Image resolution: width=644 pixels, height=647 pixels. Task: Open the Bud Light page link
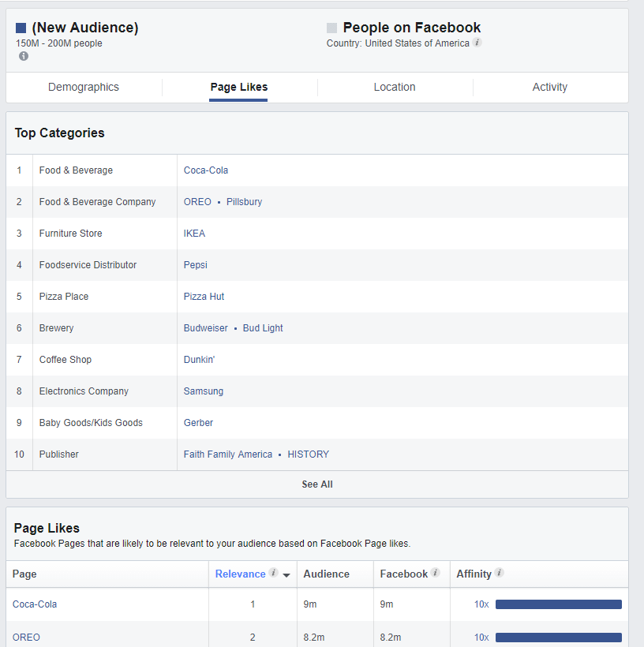click(x=263, y=328)
